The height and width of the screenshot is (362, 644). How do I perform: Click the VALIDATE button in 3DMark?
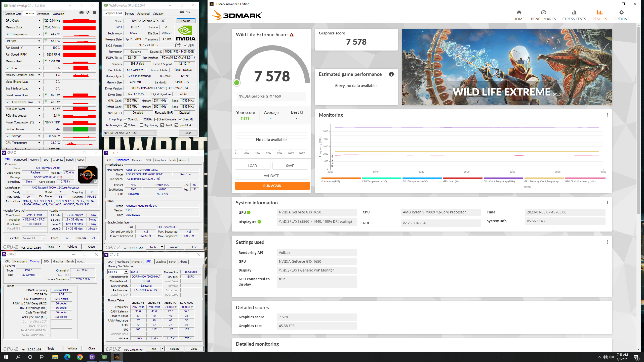271,176
